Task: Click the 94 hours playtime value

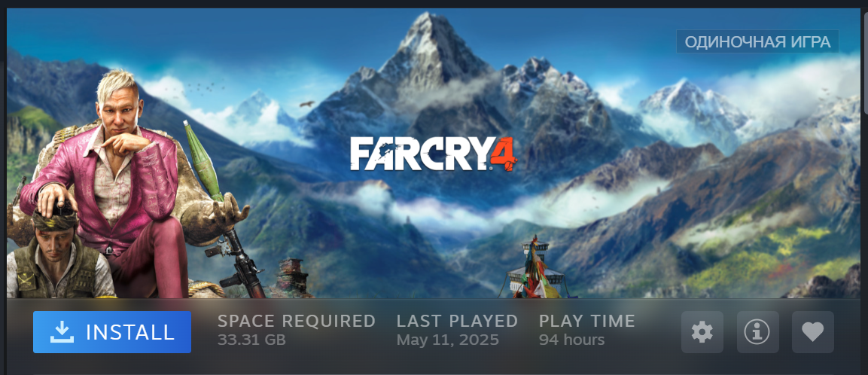Action: tap(571, 339)
